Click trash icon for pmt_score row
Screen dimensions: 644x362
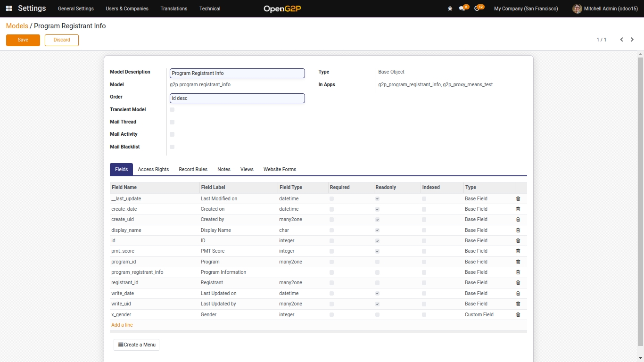pyautogui.click(x=518, y=251)
